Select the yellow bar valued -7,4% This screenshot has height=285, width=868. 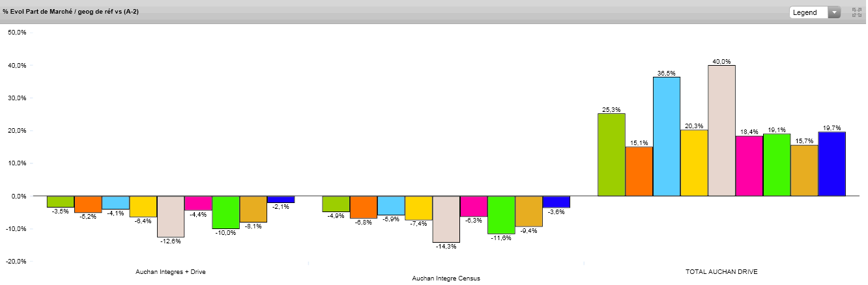pos(418,208)
